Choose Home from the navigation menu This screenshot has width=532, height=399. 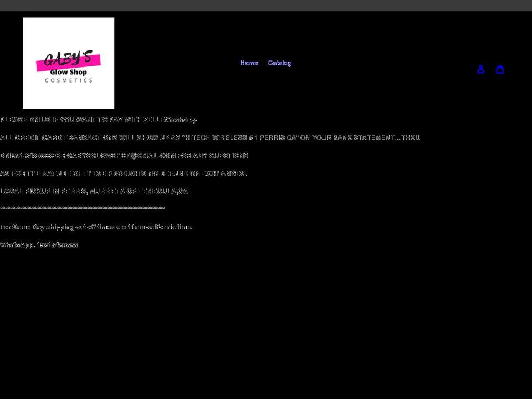point(249,63)
